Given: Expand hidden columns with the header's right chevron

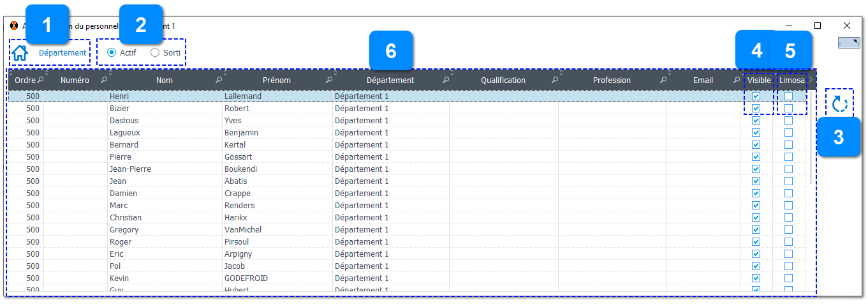Looking at the screenshot, I should pos(811,80).
